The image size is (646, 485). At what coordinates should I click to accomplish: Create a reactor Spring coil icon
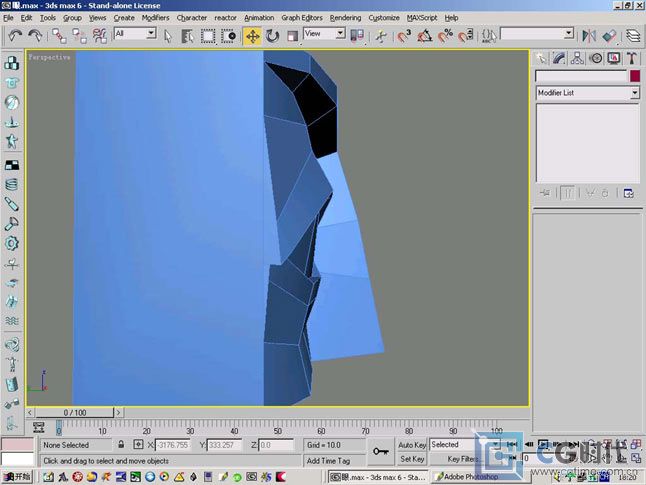(x=12, y=184)
